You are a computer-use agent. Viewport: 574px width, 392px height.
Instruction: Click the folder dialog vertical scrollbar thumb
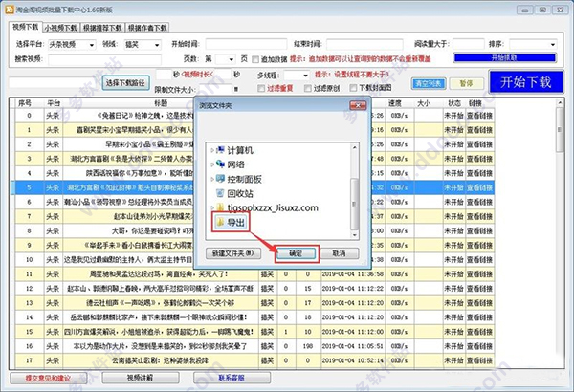point(354,203)
